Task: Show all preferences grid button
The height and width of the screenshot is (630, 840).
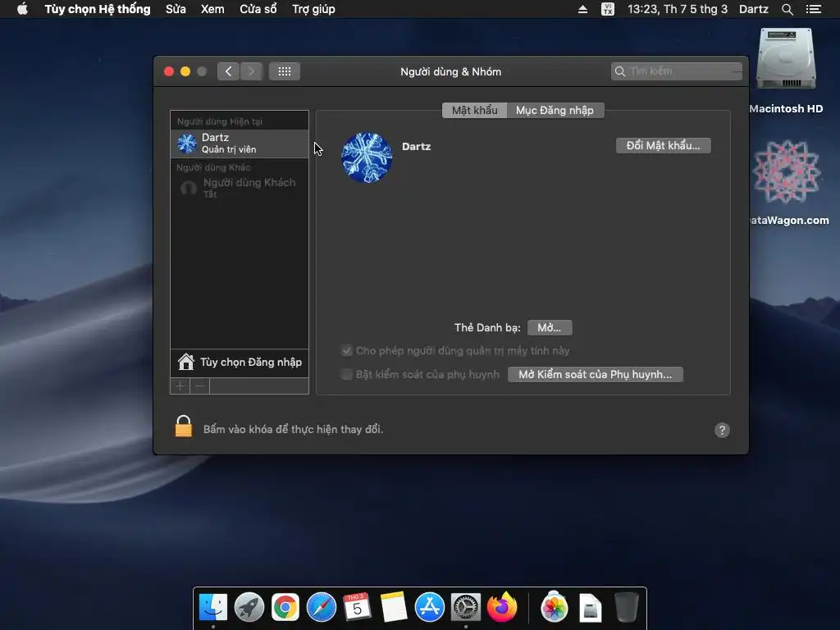Action: 285,71
